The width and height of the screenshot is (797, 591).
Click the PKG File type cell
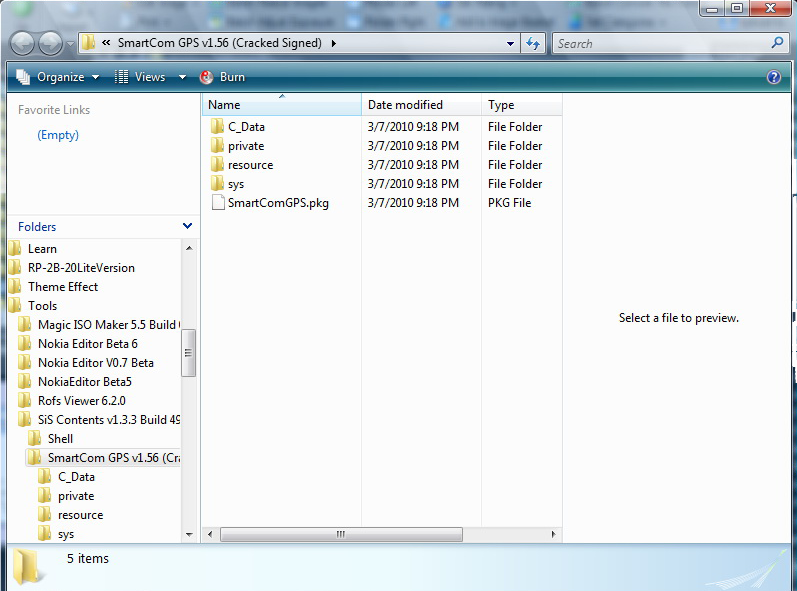[x=509, y=203]
